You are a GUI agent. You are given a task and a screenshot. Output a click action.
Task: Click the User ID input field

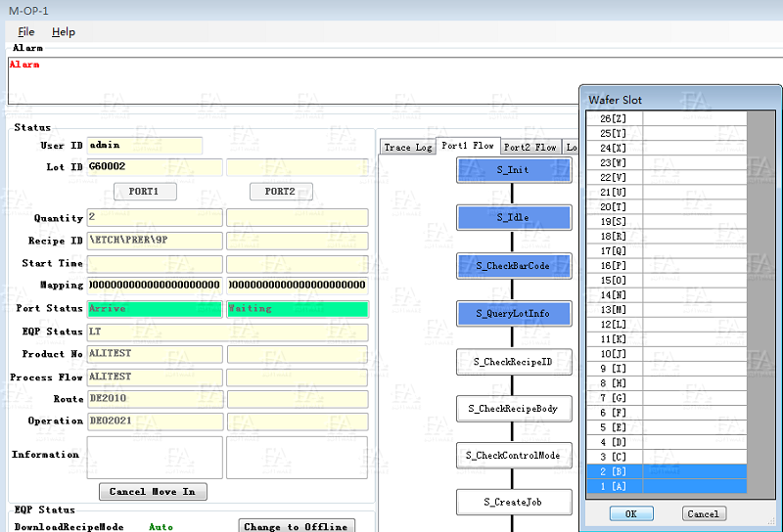(x=144, y=146)
